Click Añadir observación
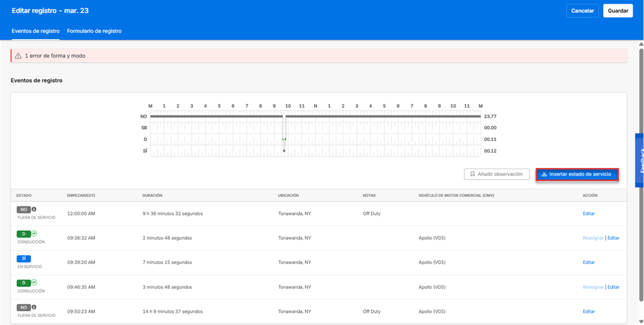 click(x=497, y=174)
